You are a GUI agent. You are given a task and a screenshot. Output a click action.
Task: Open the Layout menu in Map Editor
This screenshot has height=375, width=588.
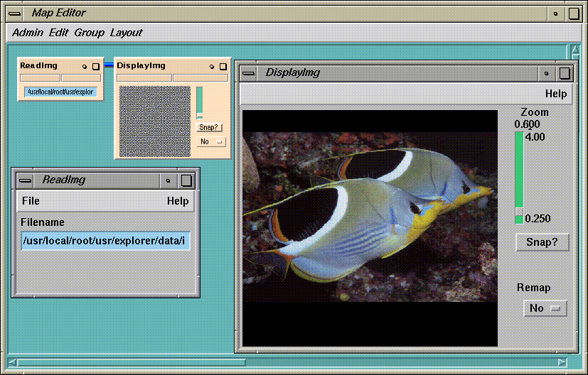pyautogui.click(x=126, y=33)
